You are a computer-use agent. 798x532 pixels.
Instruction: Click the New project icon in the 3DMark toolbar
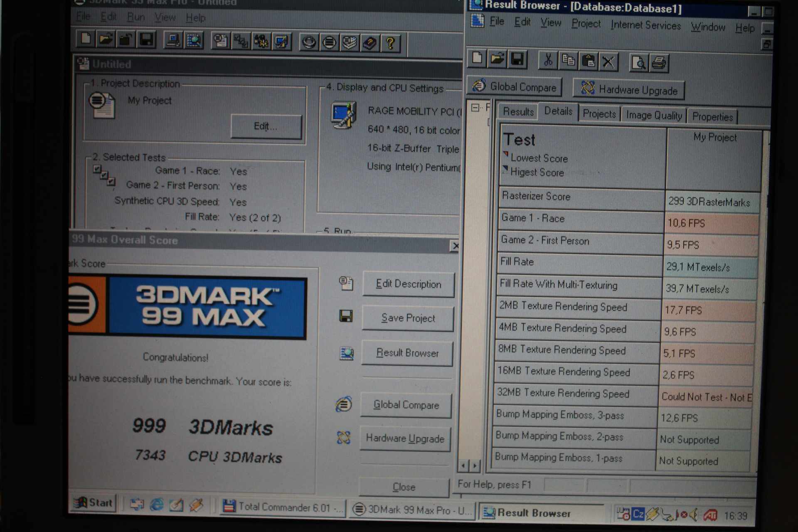click(86, 39)
